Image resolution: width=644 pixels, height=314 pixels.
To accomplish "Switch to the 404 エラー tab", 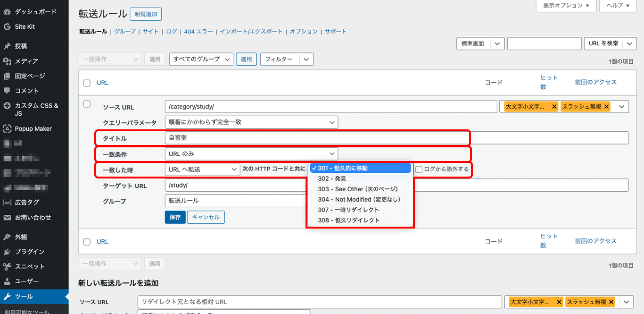I will click(198, 32).
